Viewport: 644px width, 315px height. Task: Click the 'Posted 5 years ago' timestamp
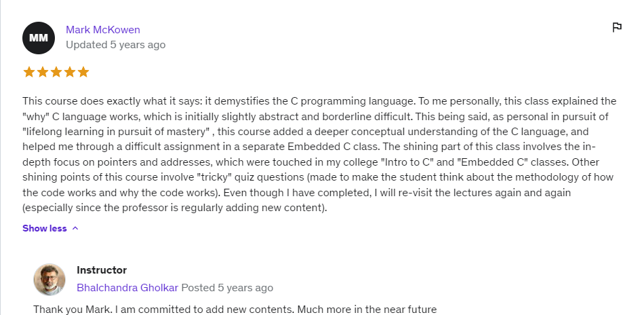click(x=227, y=288)
